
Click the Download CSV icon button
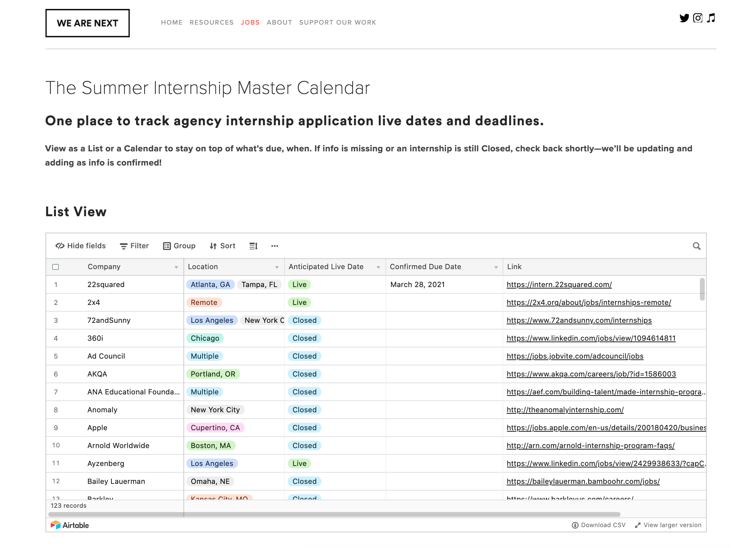(599, 525)
